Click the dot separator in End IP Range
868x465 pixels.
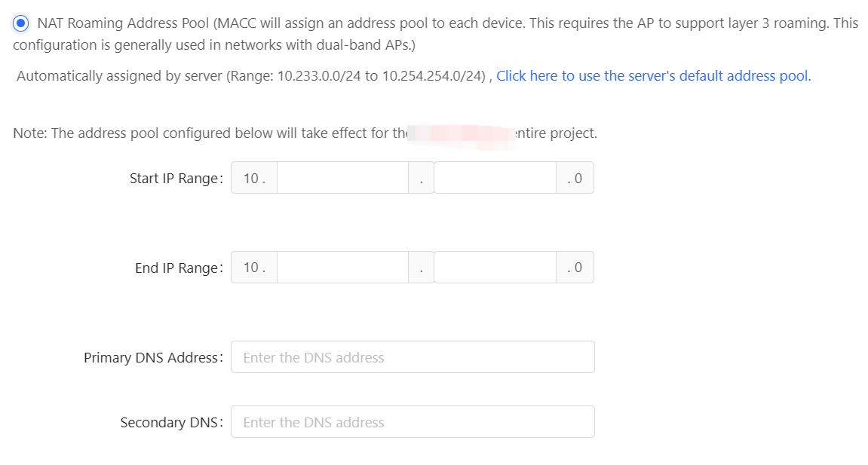click(422, 269)
